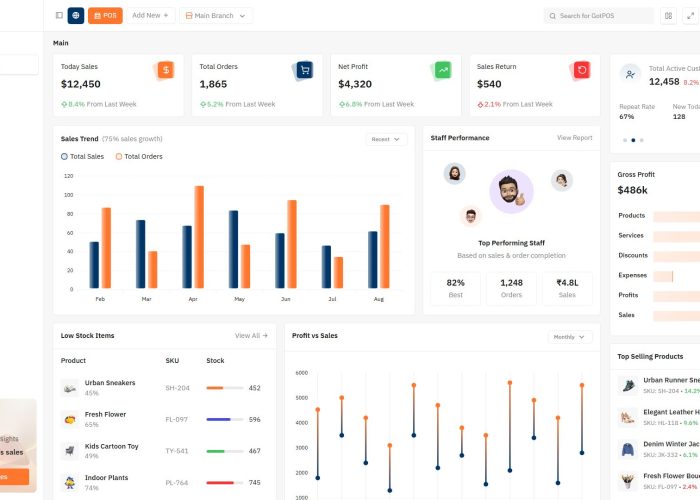Open View Report in Staff Performance
The image size is (700, 500).
pos(575,138)
